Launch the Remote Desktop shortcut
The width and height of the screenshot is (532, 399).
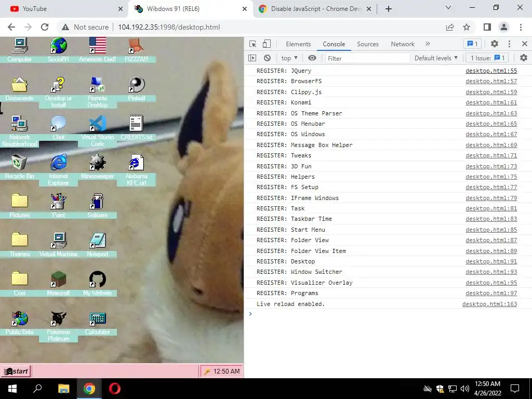click(97, 85)
